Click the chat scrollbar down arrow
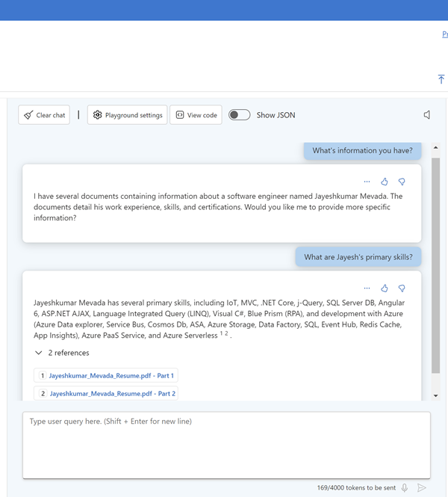The height and width of the screenshot is (497, 448). click(436, 396)
